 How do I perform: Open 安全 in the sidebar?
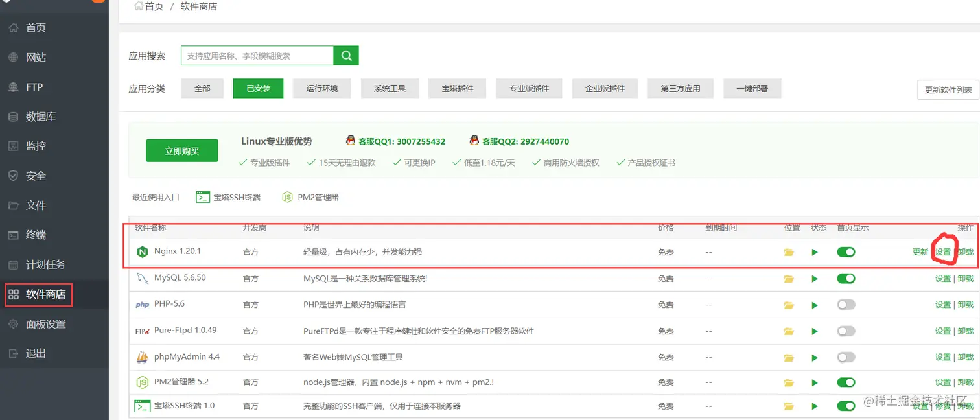[36, 176]
